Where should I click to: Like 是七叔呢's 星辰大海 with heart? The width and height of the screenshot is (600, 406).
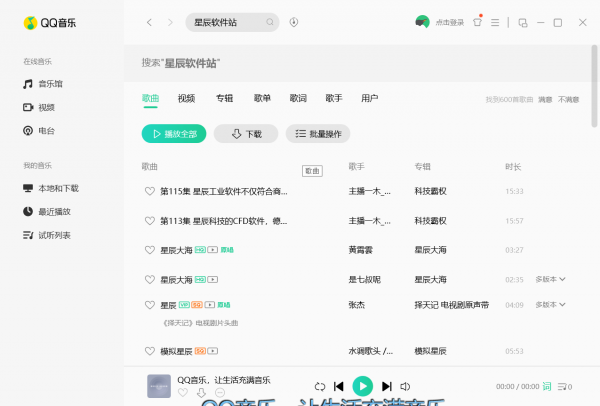pos(150,280)
